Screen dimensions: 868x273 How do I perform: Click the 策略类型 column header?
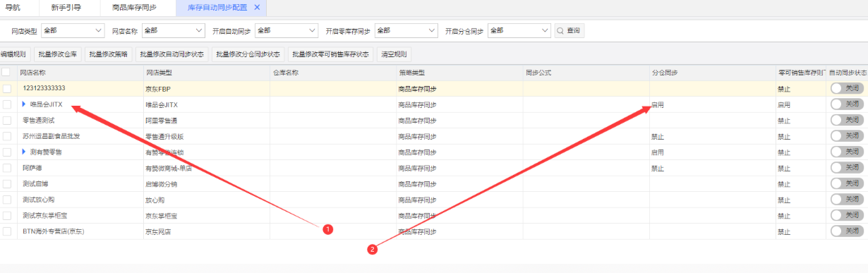(x=459, y=72)
